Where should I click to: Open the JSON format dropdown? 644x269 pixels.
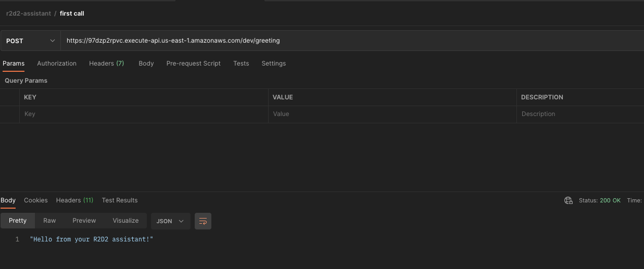170,221
